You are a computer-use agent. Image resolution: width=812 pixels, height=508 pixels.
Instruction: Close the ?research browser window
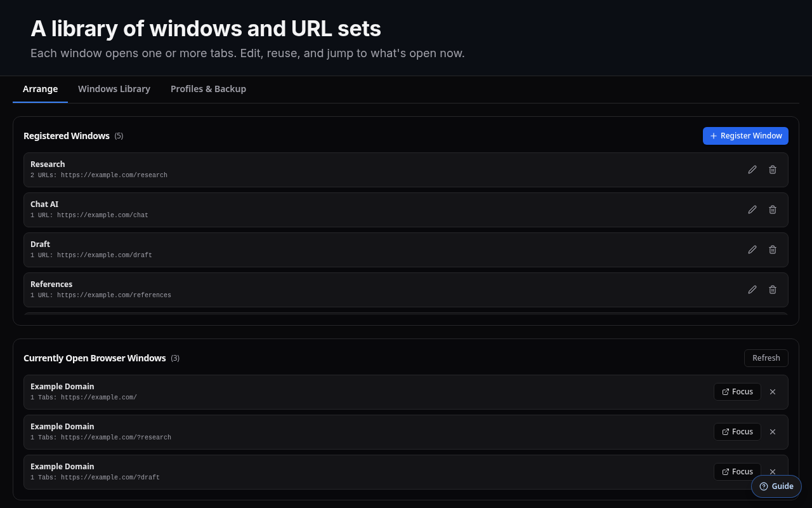pyautogui.click(x=773, y=432)
